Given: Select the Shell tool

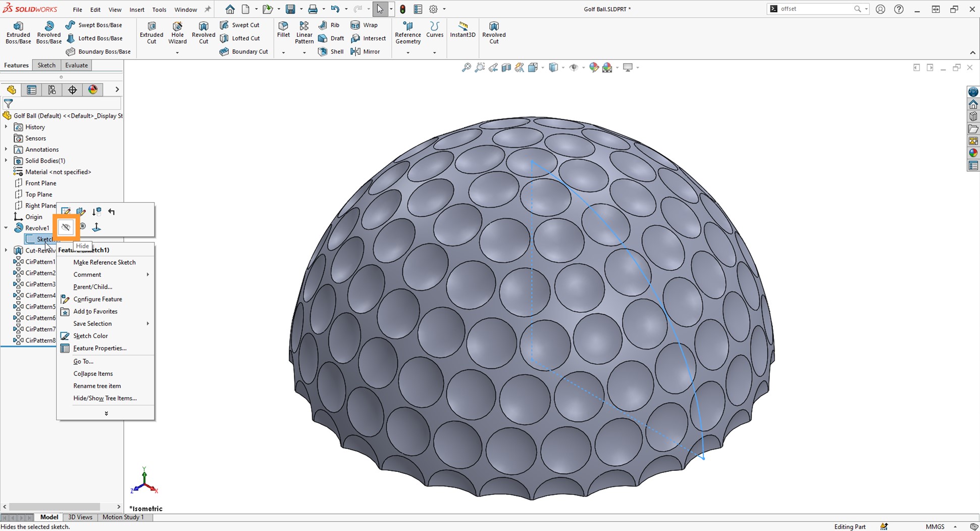Looking at the screenshot, I should point(331,51).
